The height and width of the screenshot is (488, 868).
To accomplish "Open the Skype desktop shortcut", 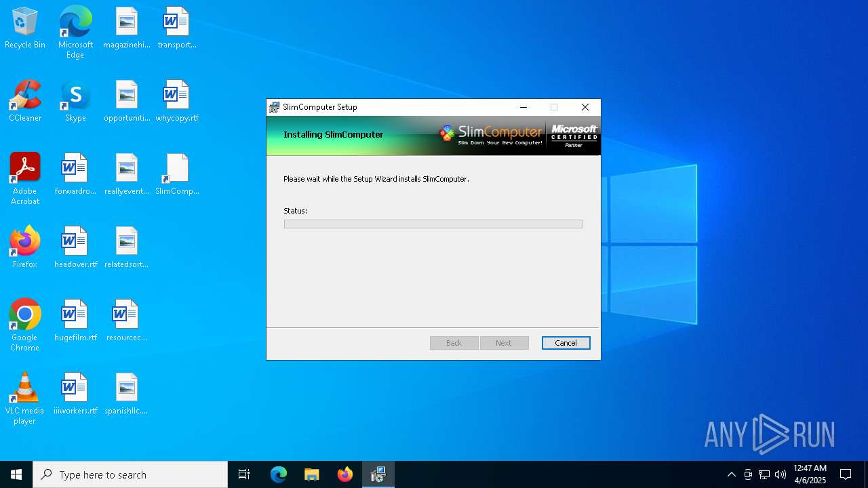I will (x=75, y=102).
